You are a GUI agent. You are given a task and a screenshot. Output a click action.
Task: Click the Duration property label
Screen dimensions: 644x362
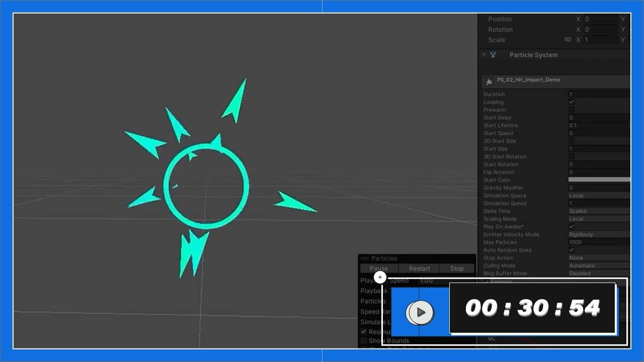tap(494, 94)
